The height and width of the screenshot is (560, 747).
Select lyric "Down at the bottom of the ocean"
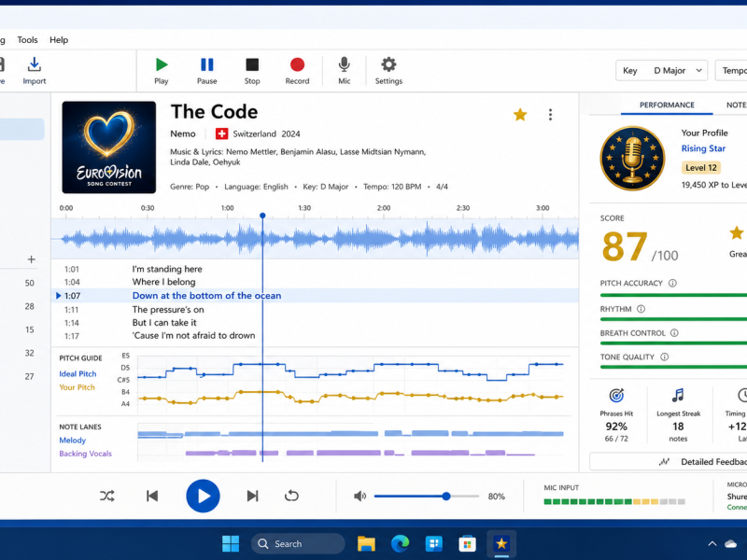[x=206, y=296]
